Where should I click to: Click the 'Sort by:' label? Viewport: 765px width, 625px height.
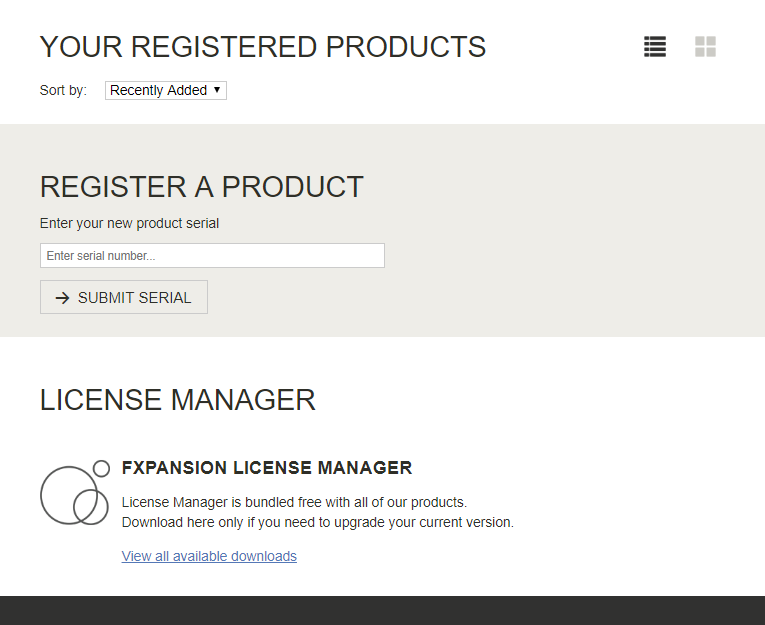click(x=63, y=90)
